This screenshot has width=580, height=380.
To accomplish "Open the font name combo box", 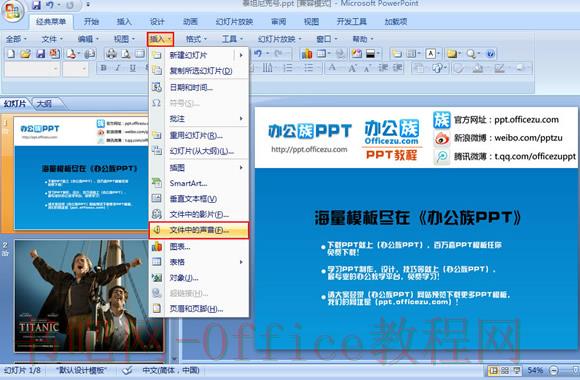I will coord(32,68).
